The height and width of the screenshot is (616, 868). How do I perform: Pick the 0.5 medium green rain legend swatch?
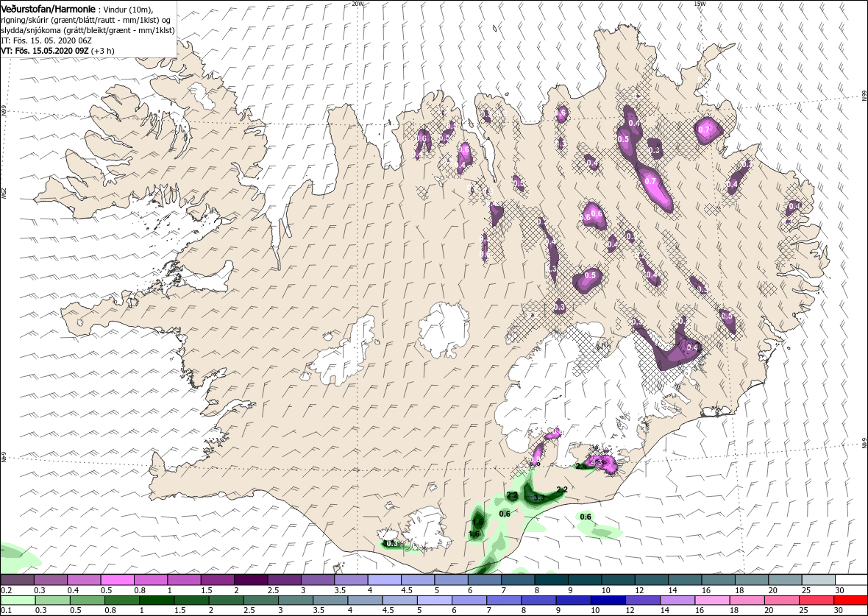coord(86,601)
